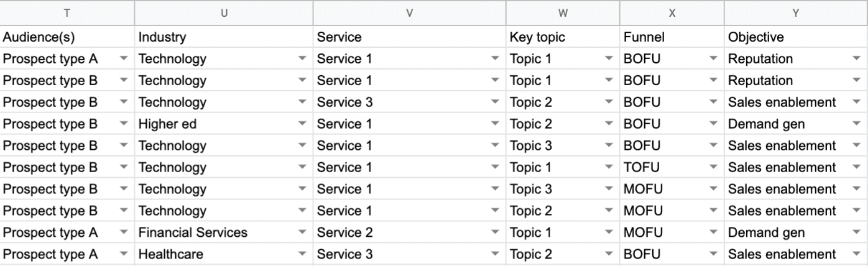Open the Healthcare industry dropdown arrow
This screenshot has width=868, height=266.
tap(303, 254)
